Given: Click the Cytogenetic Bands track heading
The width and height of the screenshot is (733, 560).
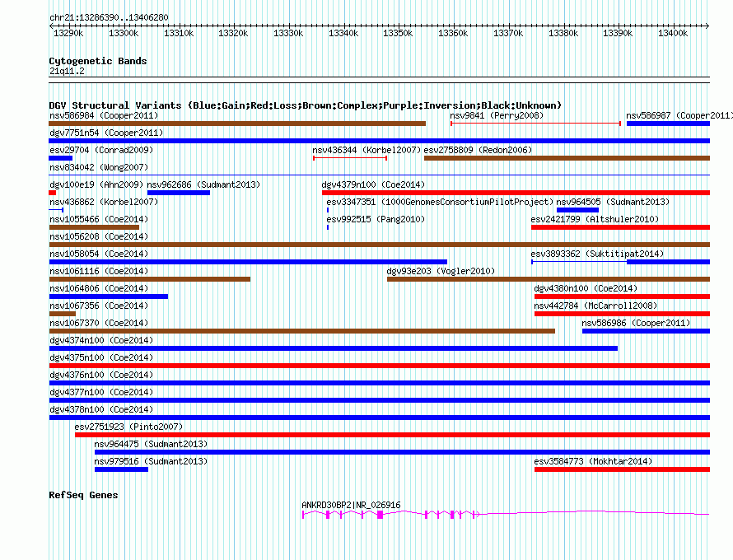Looking at the screenshot, I should (98, 61).
